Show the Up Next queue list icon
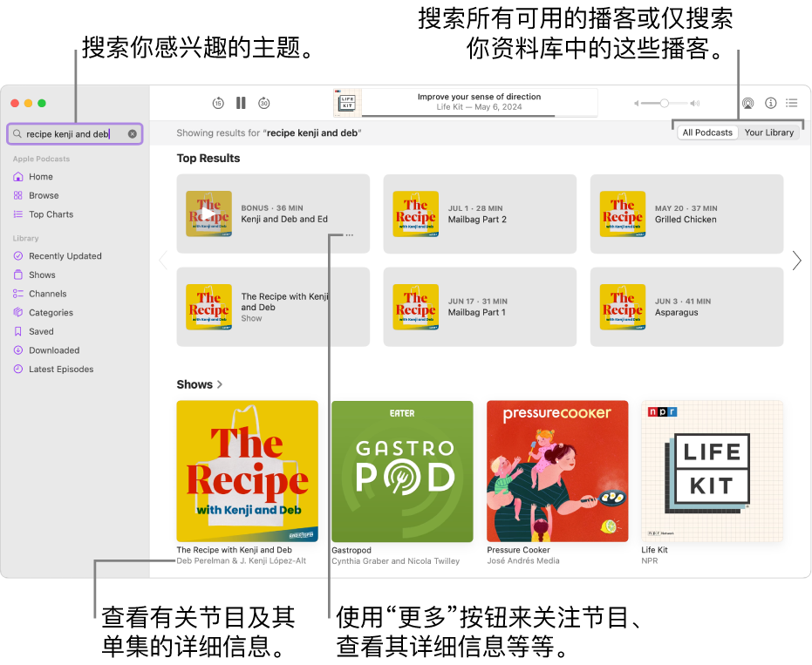The height and width of the screenshot is (665, 812). coord(791,103)
